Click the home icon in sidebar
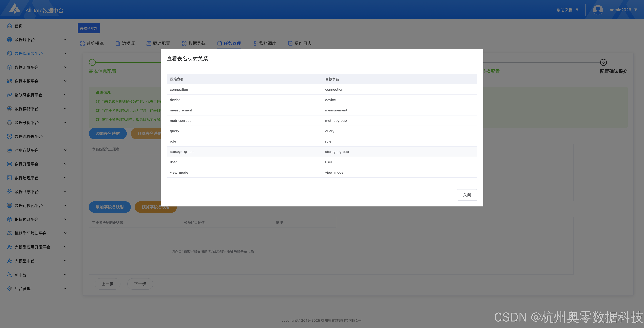This screenshot has height=328, width=644. (x=9, y=26)
